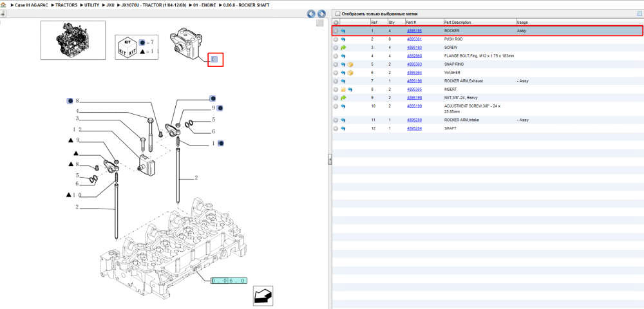Image resolution: width=644 pixels, height=309 pixels.
Task: Open part number 4895361 link
Action: (x=414, y=39)
